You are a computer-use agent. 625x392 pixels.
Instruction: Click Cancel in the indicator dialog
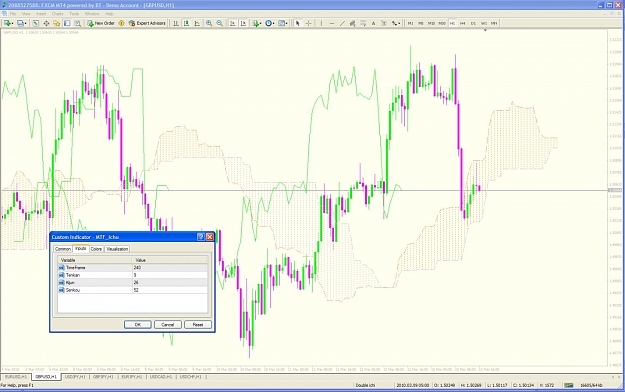coord(168,325)
